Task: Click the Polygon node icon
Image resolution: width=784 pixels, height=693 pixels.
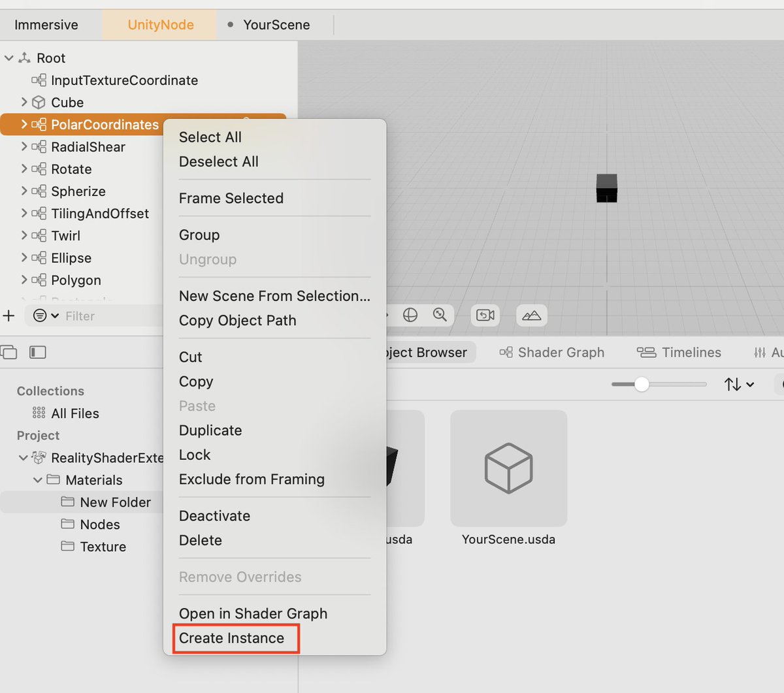Action: pos(39,280)
